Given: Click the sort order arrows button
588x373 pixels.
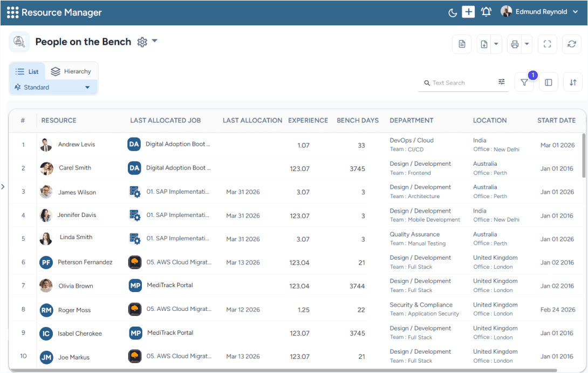Looking at the screenshot, I should click(572, 82).
